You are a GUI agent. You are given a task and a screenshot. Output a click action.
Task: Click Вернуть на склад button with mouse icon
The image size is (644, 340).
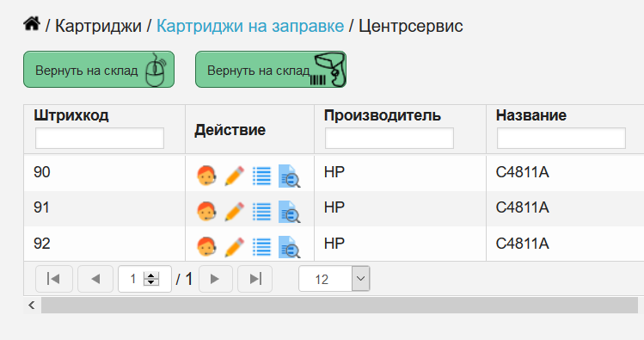[x=99, y=70]
